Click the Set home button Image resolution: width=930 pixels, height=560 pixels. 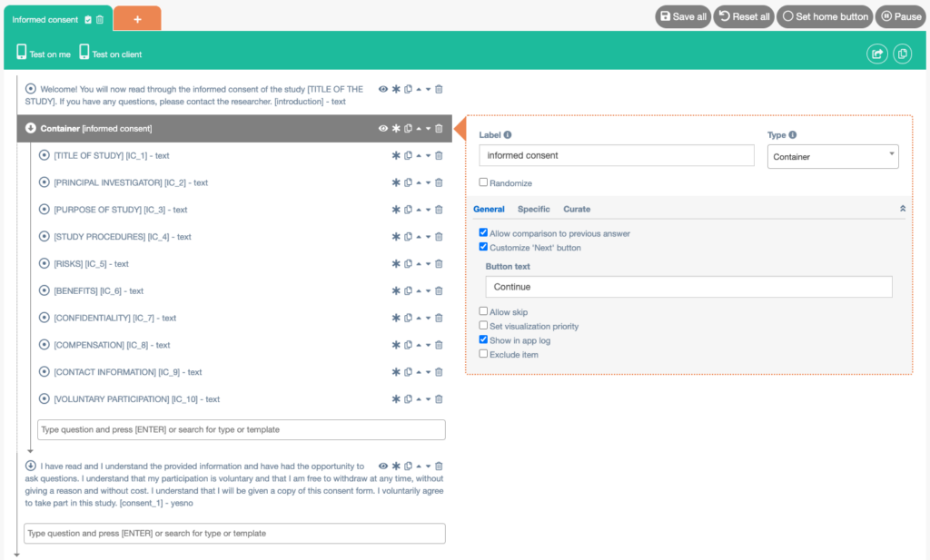825,16
